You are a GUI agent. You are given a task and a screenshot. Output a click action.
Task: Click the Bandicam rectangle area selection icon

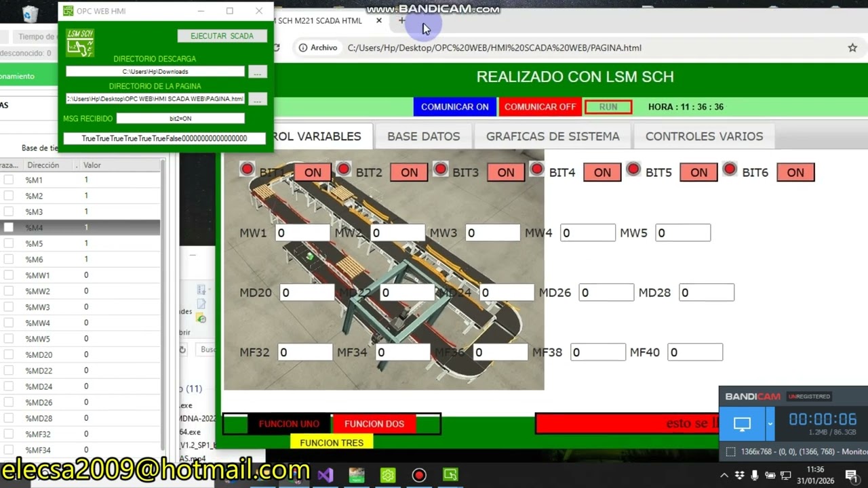tap(730, 451)
